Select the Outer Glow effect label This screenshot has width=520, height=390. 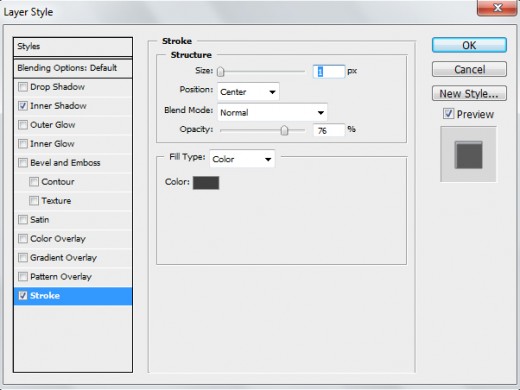pos(53,125)
